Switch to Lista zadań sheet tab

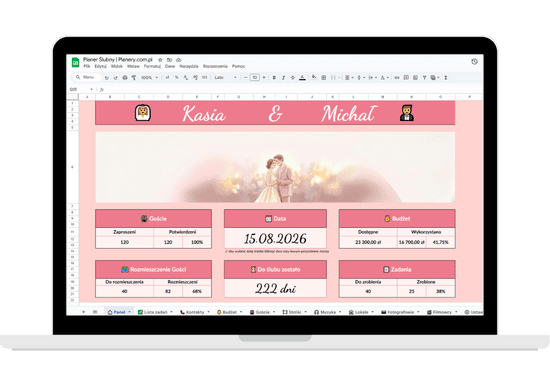click(x=155, y=312)
